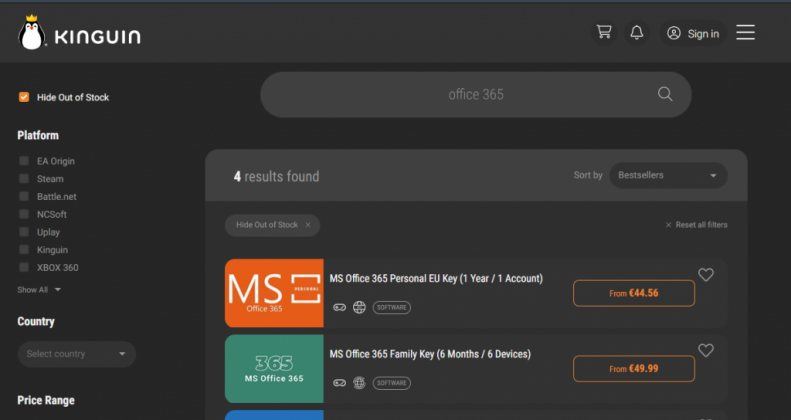
Task: Click SOFTWARE tag on Office 365 Personal
Action: click(391, 307)
